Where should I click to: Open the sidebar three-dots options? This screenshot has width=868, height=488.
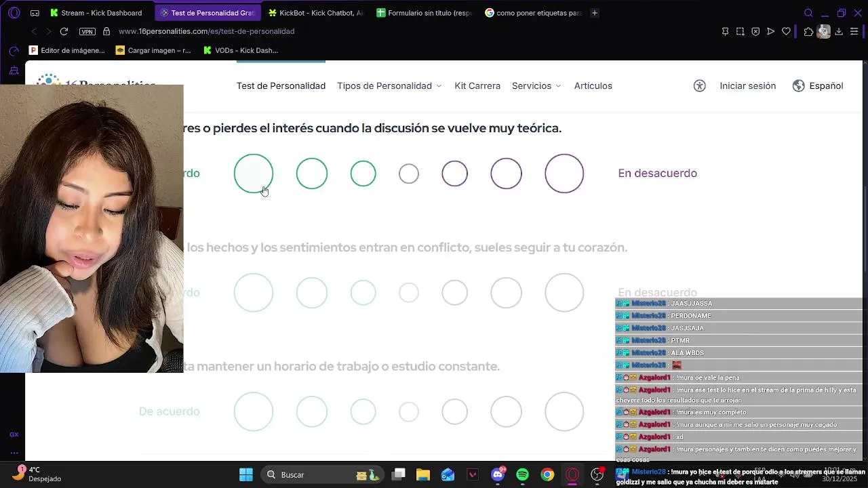(14, 453)
